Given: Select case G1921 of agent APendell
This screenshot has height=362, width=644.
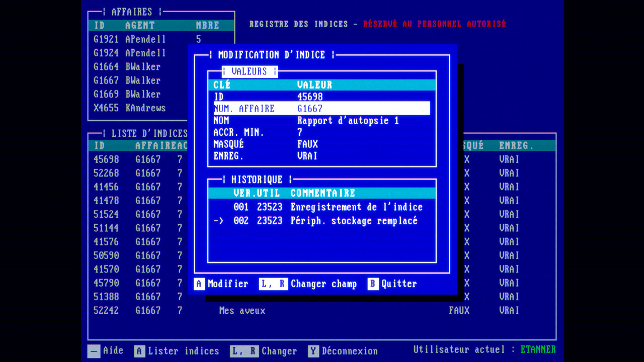Looking at the screenshot, I should pos(130,39).
